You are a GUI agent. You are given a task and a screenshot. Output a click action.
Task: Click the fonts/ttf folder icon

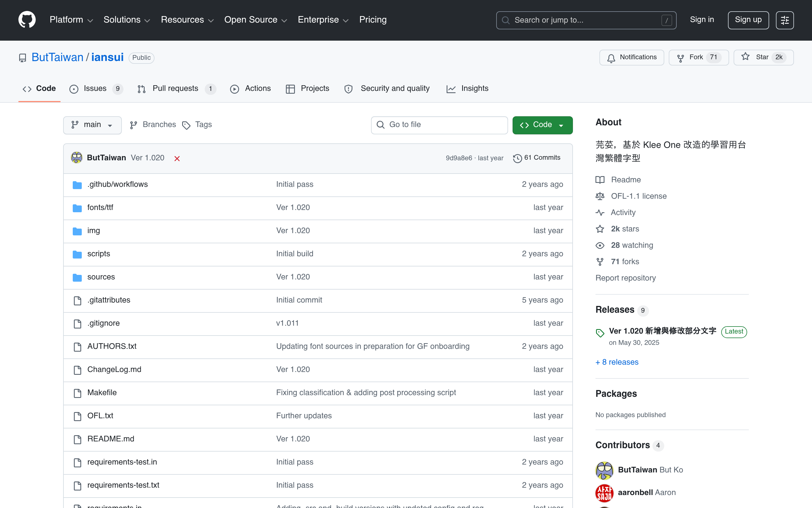tap(77, 208)
